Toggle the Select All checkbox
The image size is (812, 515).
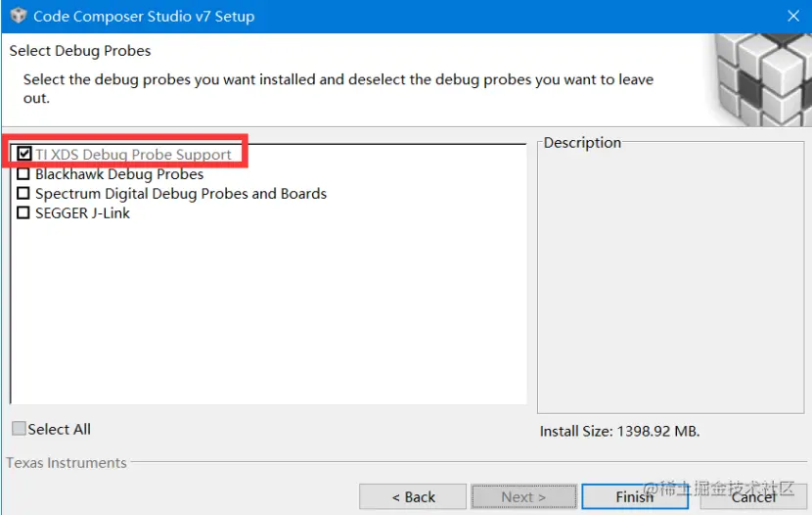19,429
